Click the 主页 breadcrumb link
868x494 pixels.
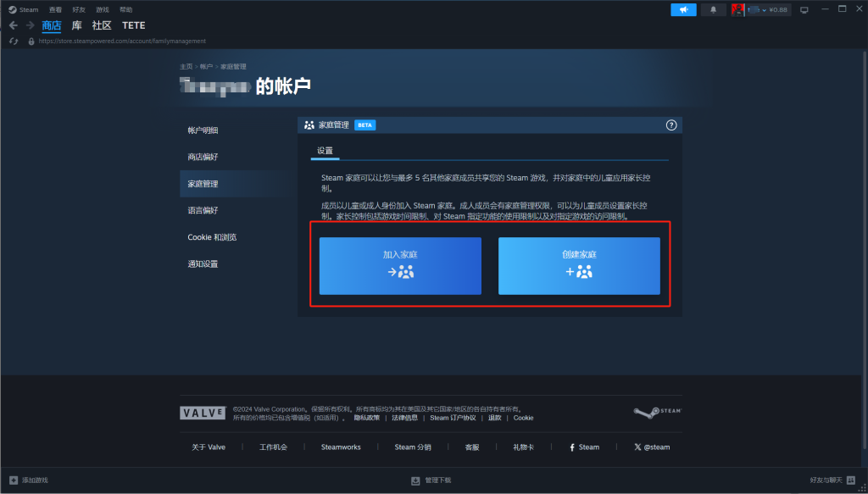(186, 66)
